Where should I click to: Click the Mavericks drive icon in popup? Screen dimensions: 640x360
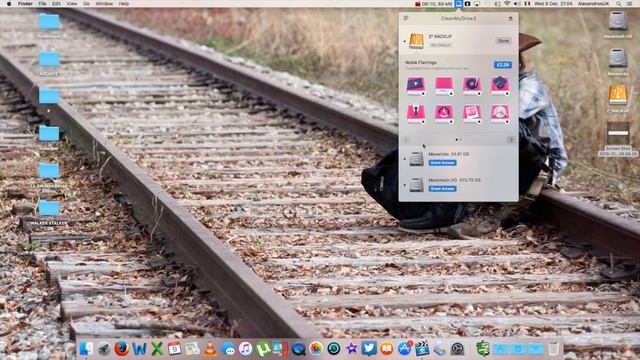tap(416, 159)
